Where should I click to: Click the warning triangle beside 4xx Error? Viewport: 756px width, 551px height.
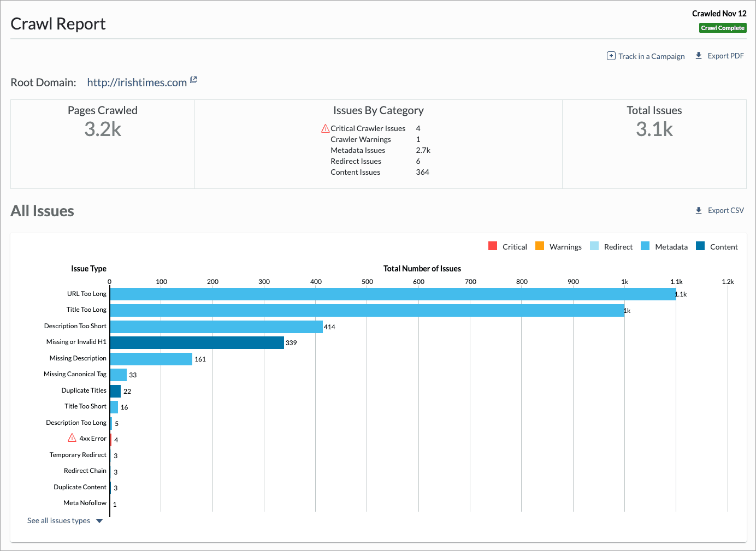coord(72,437)
